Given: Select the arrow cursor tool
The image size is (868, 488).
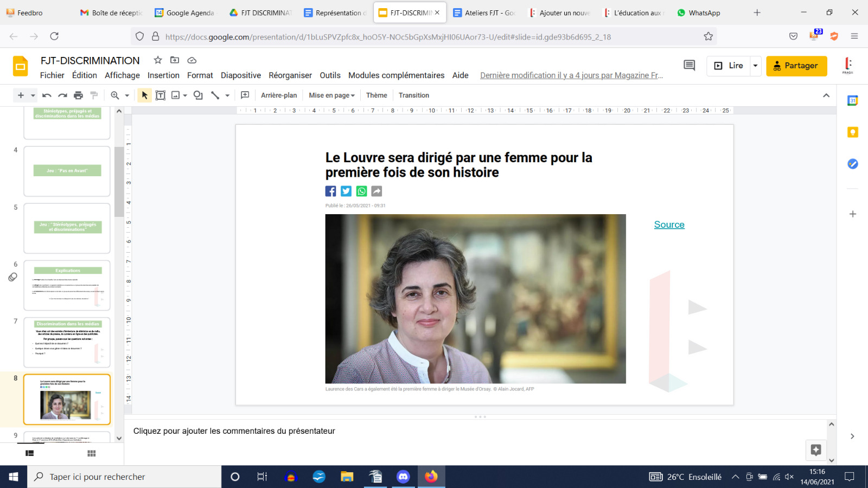Looking at the screenshot, I should (144, 95).
